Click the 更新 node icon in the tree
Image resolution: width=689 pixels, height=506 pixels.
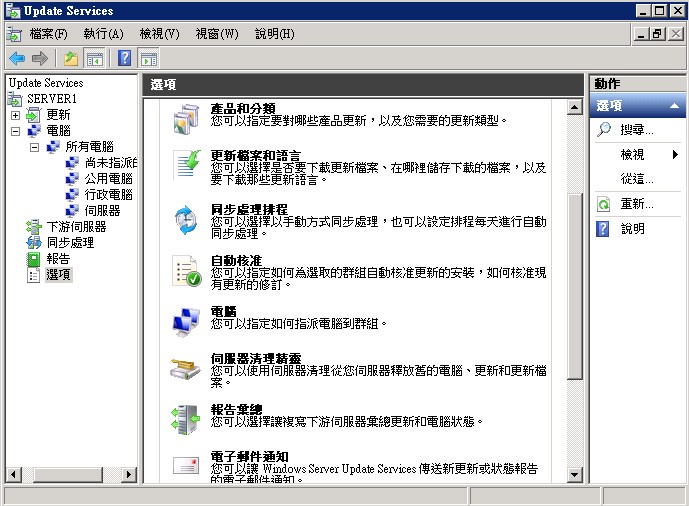click(x=33, y=115)
